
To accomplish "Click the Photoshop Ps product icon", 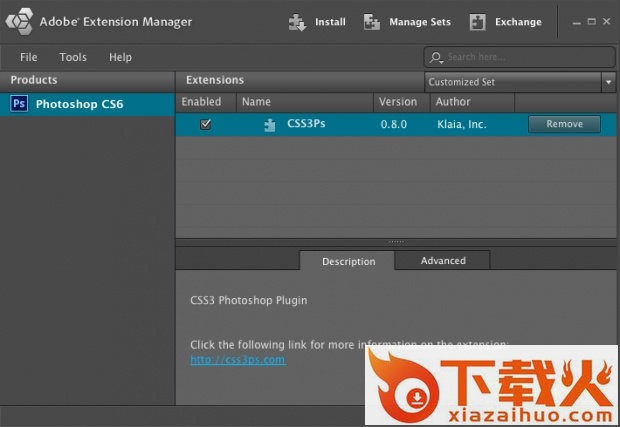I will (19, 104).
